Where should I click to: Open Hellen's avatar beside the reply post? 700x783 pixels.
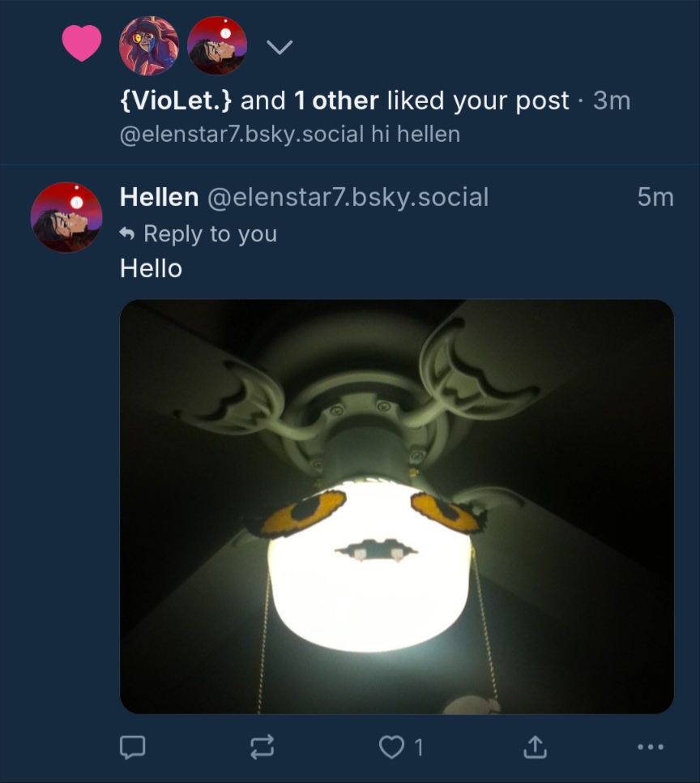click(66, 216)
